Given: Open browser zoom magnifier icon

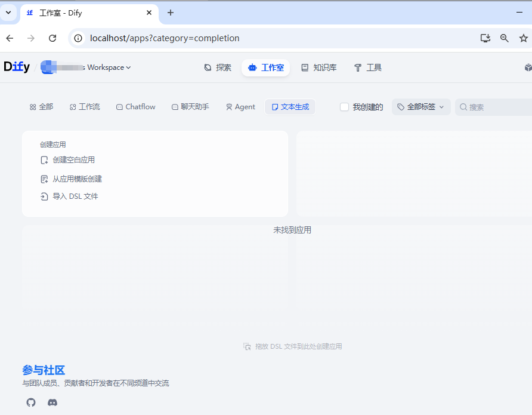Looking at the screenshot, I should [505, 38].
